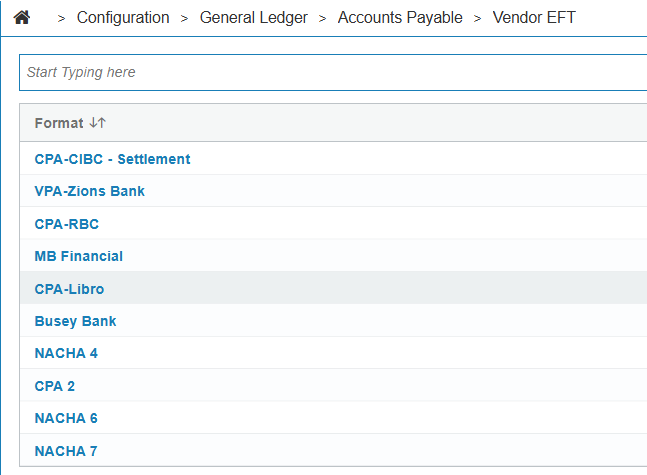
Task: Select the CPA-RBC format
Action: [67, 224]
